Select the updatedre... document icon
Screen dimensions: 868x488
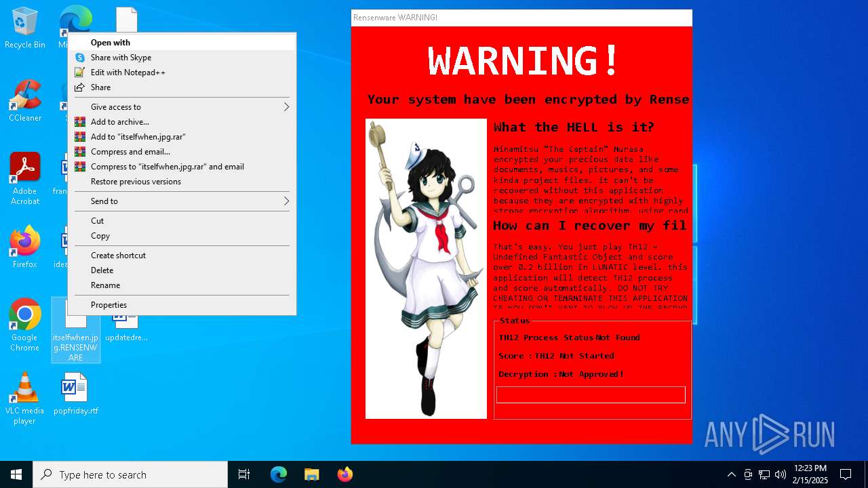[x=126, y=325]
